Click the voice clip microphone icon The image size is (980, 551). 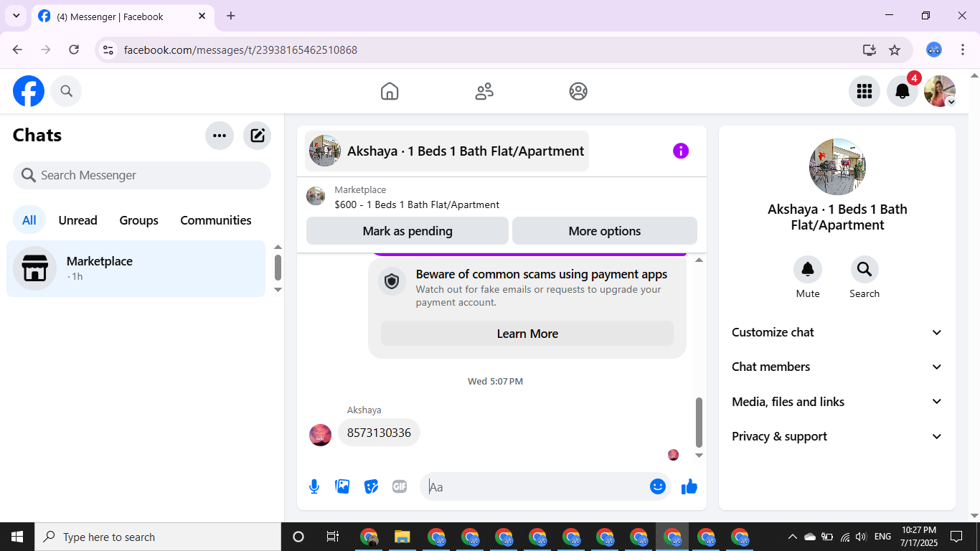(x=314, y=487)
